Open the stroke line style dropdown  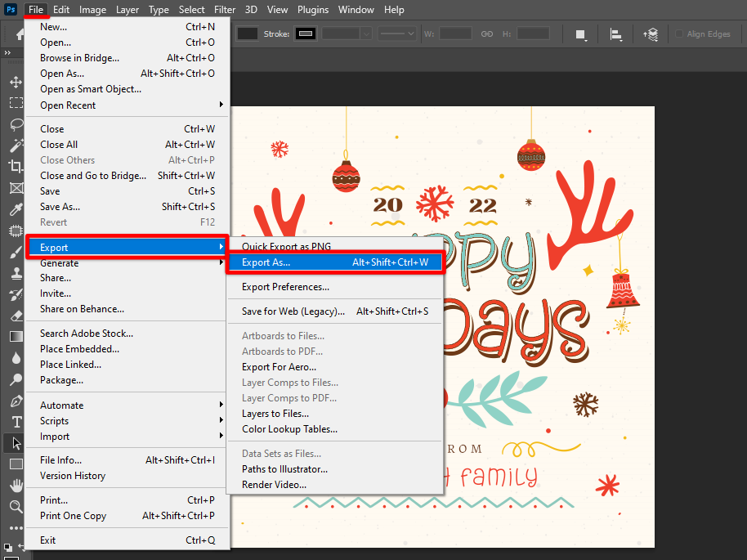pyautogui.click(x=397, y=34)
